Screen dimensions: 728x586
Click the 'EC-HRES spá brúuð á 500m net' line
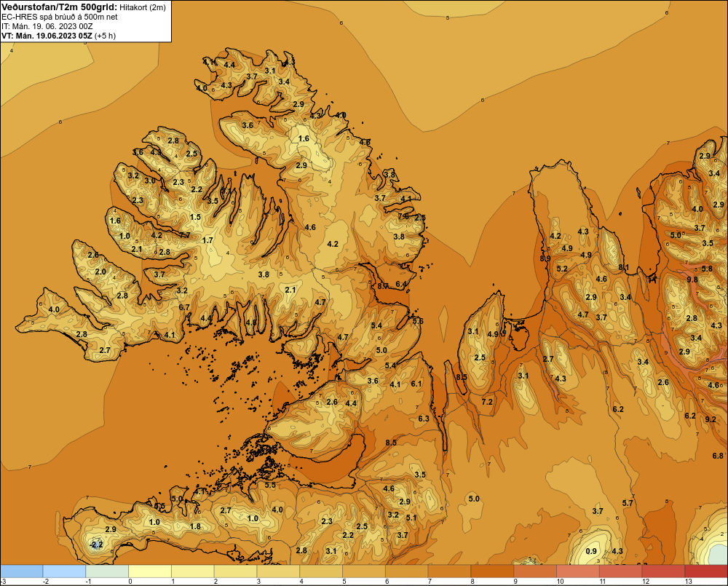pyautogui.click(x=60, y=17)
